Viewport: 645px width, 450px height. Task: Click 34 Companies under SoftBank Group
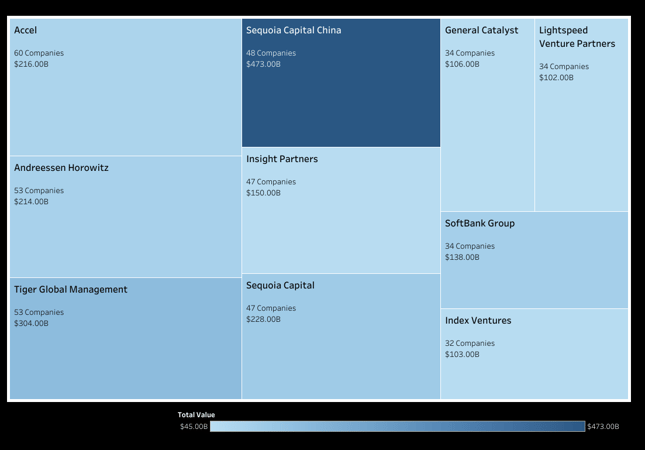pos(470,246)
